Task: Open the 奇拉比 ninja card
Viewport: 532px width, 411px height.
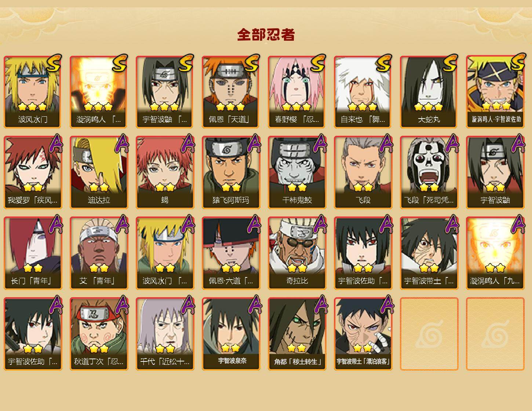Action: coord(297,253)
